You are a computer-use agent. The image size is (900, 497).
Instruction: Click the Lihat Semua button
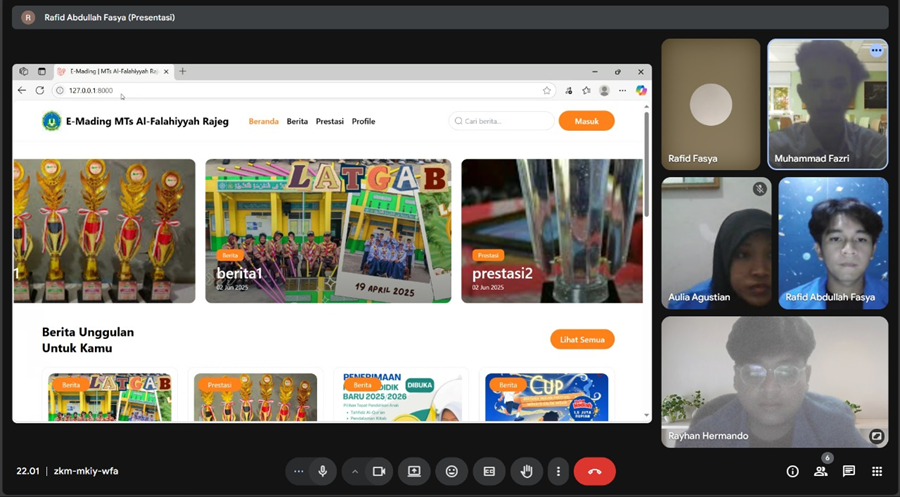(582, 339)
